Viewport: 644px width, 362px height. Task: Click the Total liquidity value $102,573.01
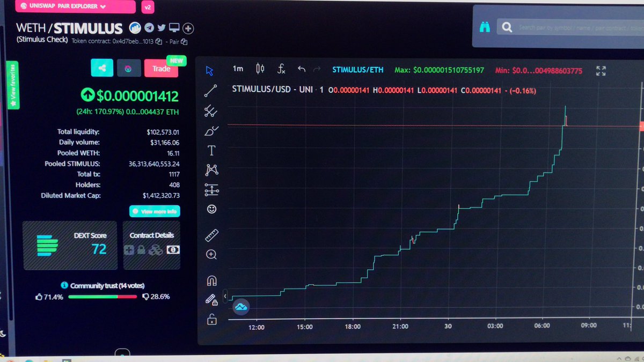coord(163,131)
